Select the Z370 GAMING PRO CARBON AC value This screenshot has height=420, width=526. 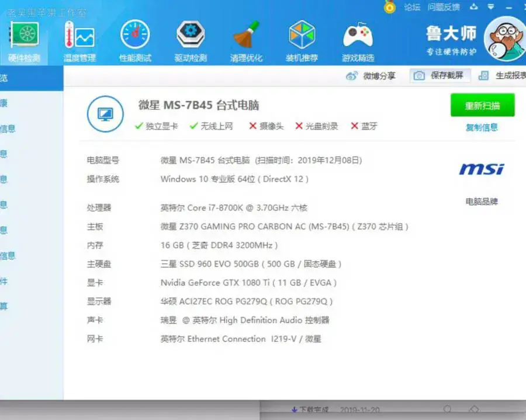(x=284, y=227)
